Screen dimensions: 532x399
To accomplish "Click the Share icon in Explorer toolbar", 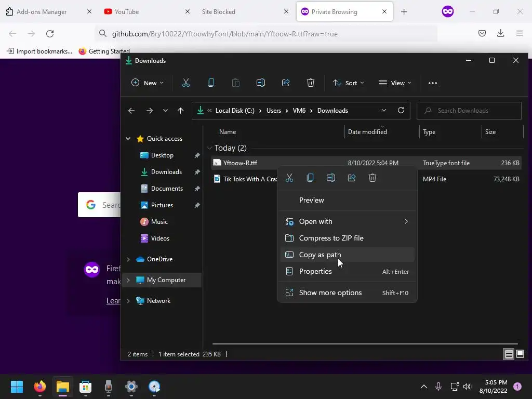I will pos(286,83).
